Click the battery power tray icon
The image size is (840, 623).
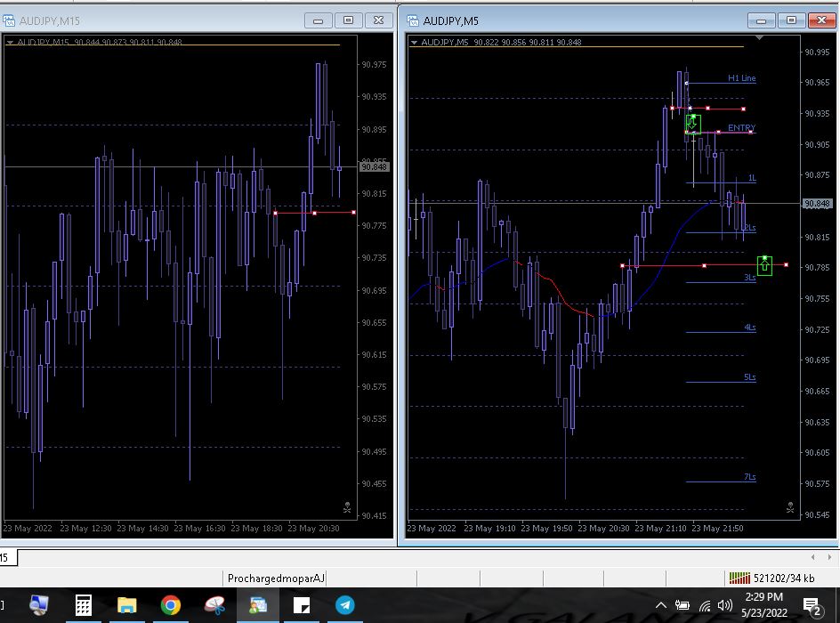pos(682,605)
